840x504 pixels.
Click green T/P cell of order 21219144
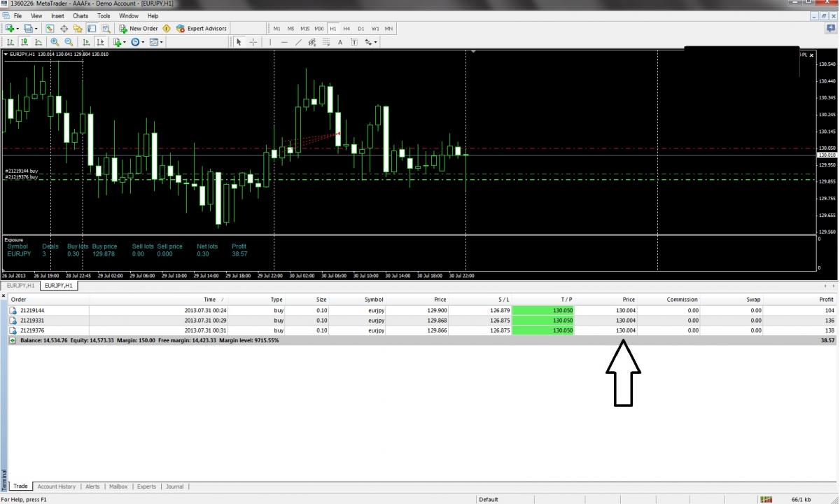point(543,310)
